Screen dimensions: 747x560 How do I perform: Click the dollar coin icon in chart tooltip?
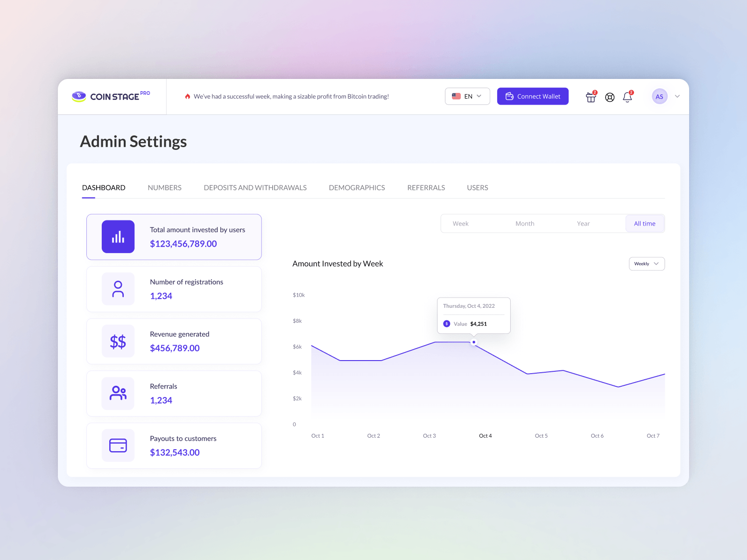[447, 324]
